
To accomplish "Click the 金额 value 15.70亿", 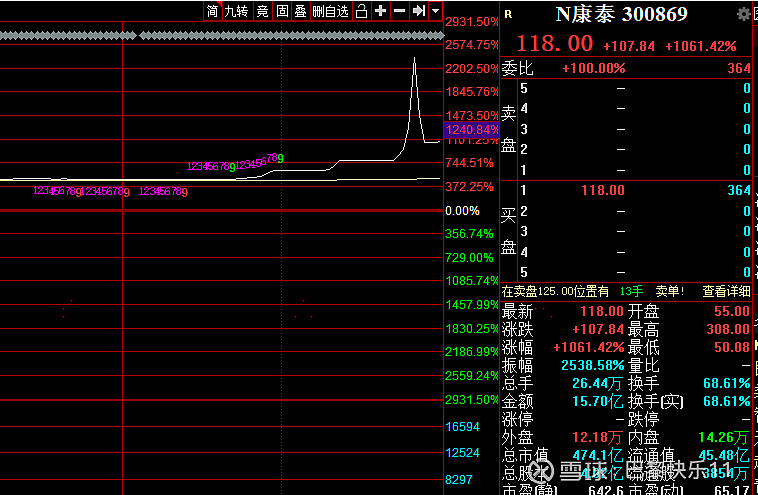I will [x=597, y=402].
